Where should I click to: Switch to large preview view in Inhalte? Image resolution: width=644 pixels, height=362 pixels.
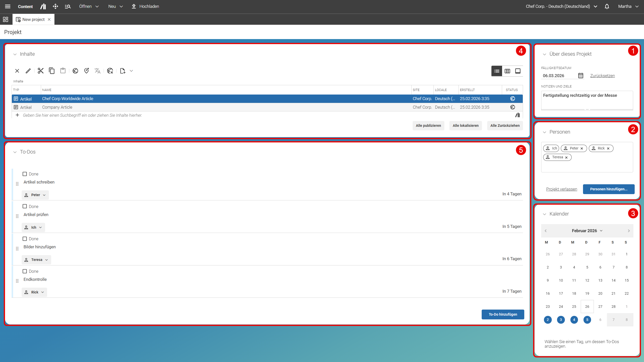point(518,71)
